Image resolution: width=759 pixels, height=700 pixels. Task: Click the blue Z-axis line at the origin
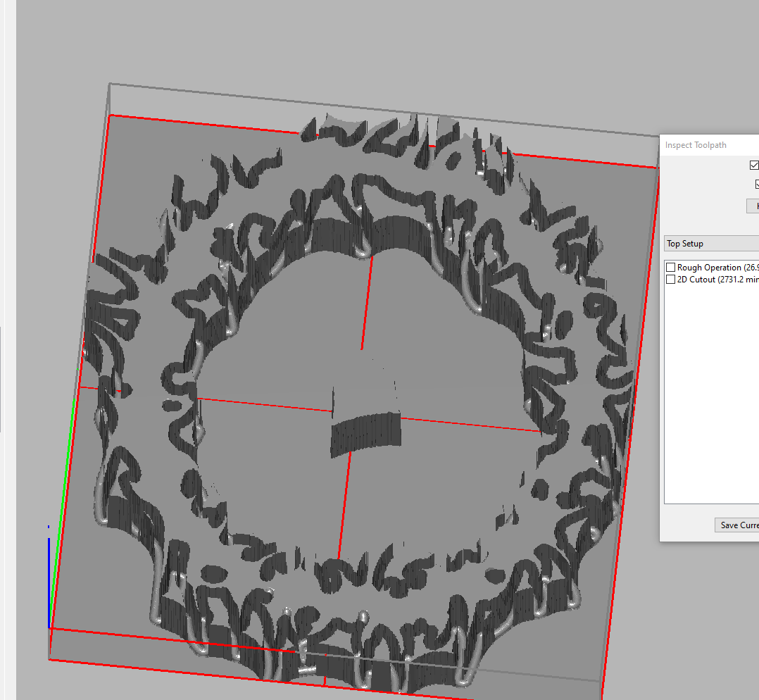49,577
